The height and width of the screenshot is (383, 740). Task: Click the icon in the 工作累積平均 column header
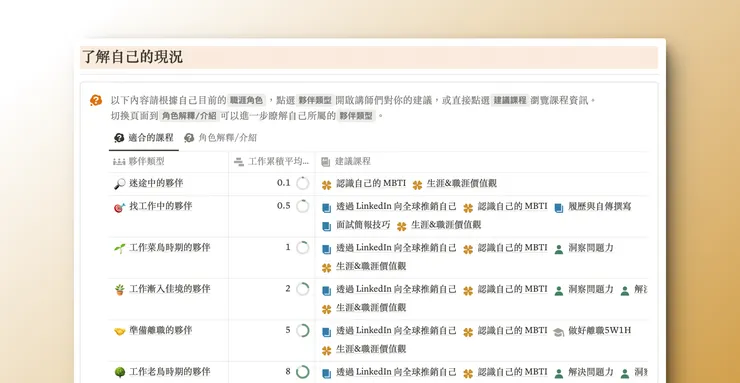click(x=239, y=162)
